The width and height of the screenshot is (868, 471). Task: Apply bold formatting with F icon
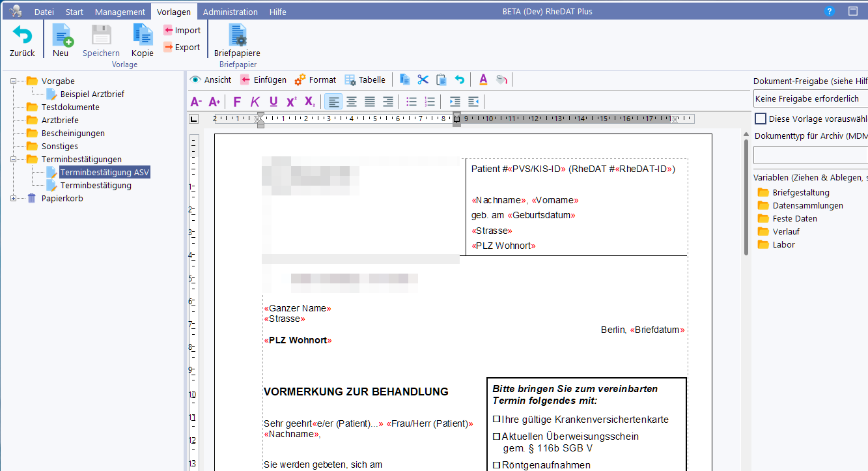pyautogui.click(x=236, y=102)
